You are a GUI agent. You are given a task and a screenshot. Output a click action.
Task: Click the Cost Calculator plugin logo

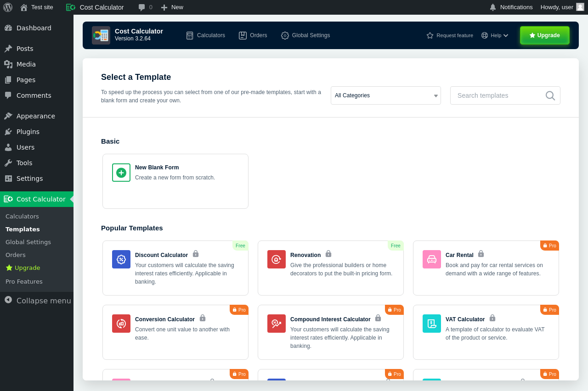point(101,35)
